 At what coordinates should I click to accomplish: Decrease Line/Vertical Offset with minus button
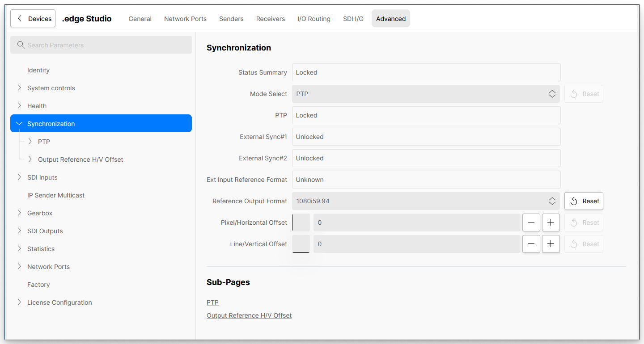(x=531, y=244)
